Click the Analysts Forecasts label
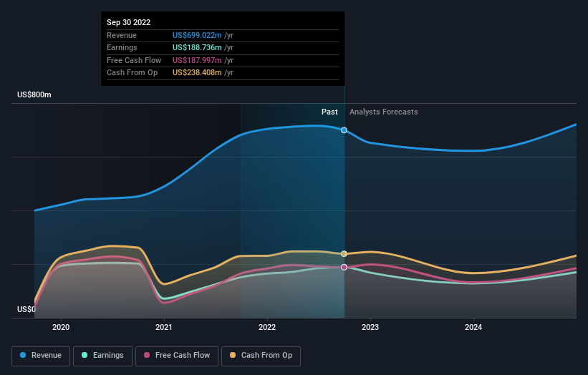Image resolution: width=588 pixels, height=375 pixels. tap(384, 112)
